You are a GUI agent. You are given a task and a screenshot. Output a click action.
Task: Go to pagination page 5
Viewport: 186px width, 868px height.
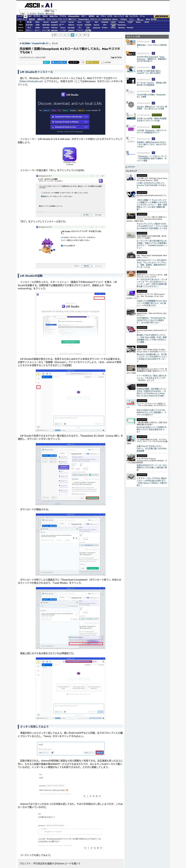[x=76, y=35]
